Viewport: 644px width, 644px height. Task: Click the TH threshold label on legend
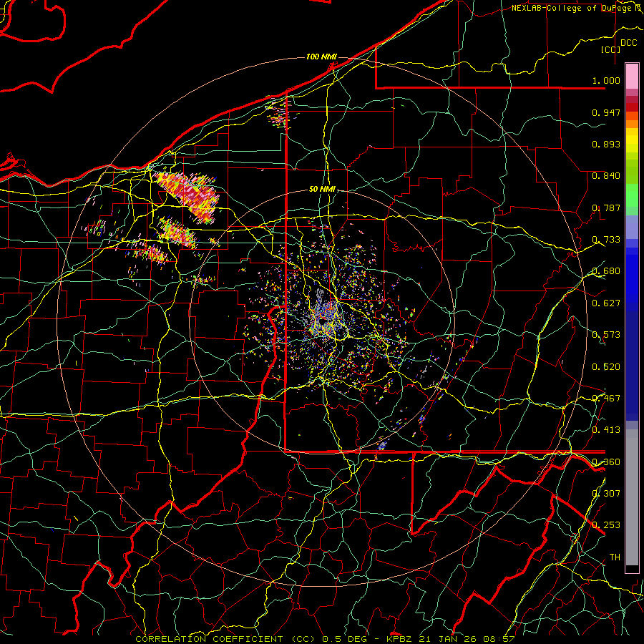tap(615, 557)
